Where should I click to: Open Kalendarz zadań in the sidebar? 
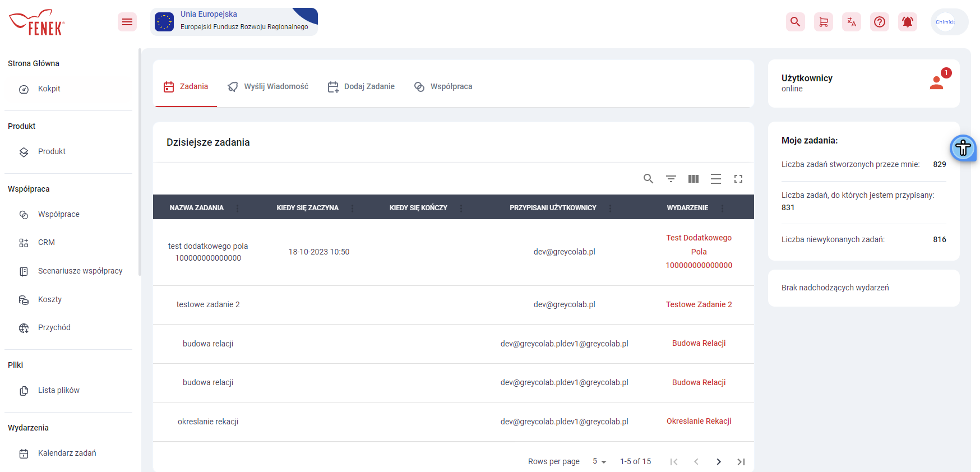coord(68,453)
